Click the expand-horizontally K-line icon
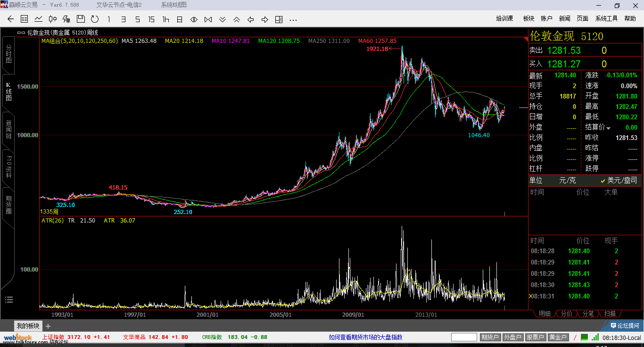 (x=194, y=19)
